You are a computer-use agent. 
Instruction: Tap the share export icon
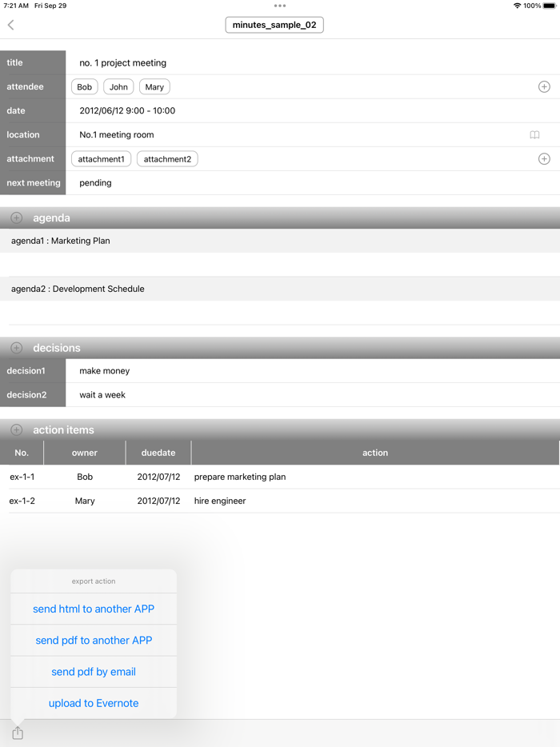pyautogui.click(x=18, y=733)
